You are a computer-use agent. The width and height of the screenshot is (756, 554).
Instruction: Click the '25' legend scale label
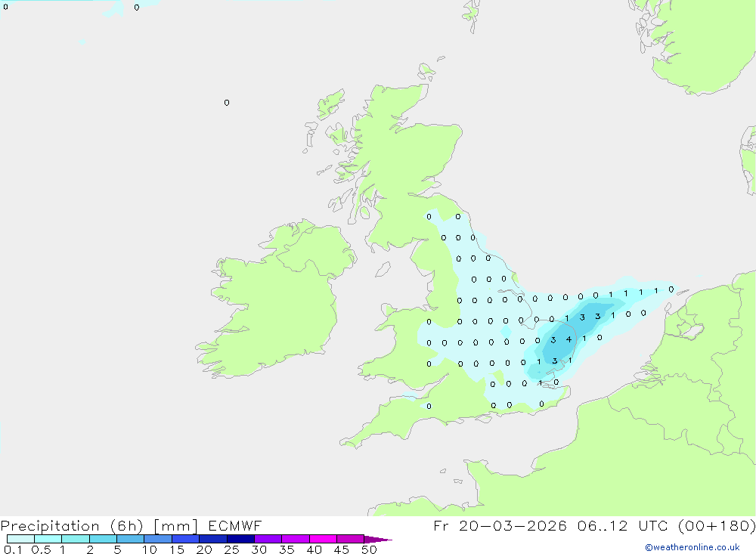coord(231,549)
